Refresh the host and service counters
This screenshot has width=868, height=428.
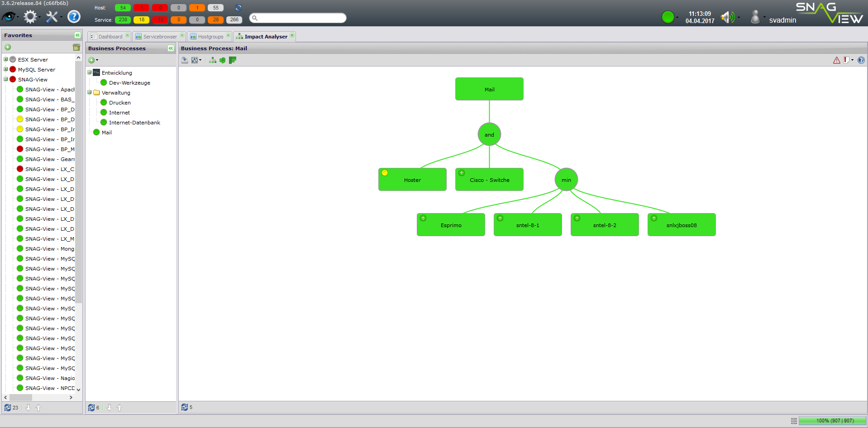coord(238,8)
